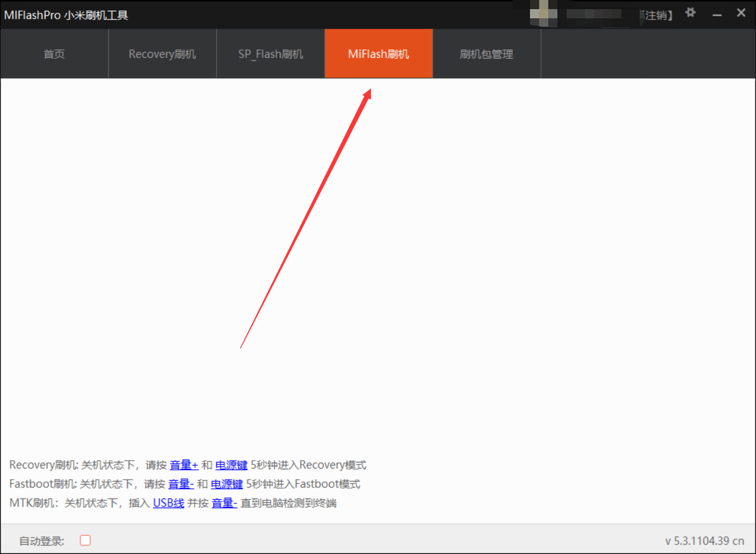Click the 注销 logout link
Image resolution: width=756 pixels, height=554 pixels.
[656, 15]
